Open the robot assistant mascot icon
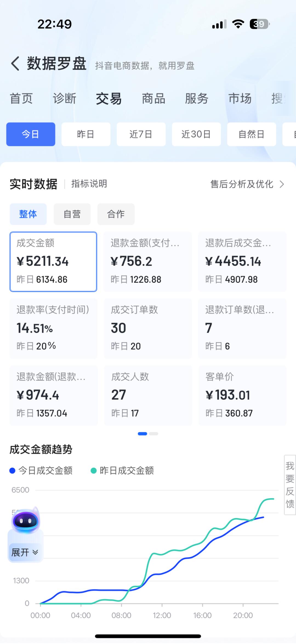Image resolution: width=296 pixels, height=644 pixels. [26, 520]
